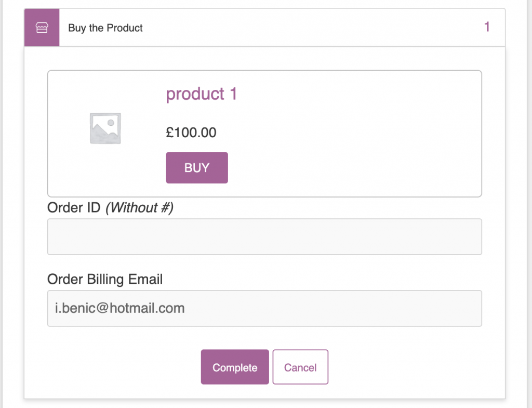Click the £100.00 price text

pyautogui.click(x=191, y=133)
